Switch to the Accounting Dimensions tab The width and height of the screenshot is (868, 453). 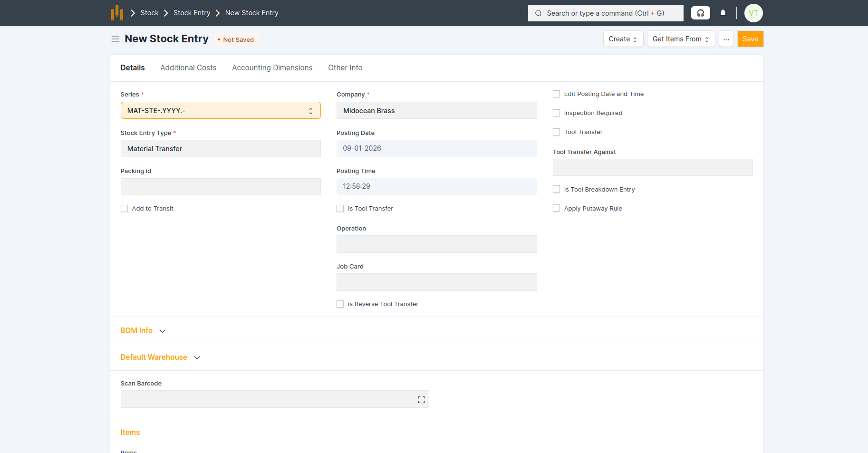click(272, 67)
